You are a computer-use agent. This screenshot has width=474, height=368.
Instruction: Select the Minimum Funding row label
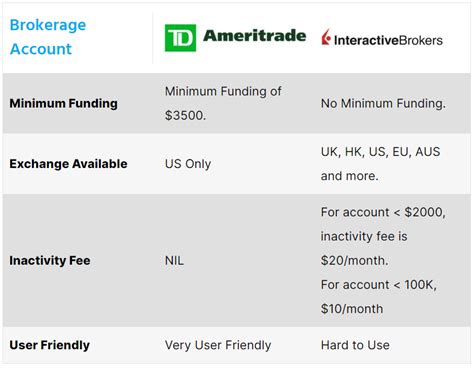coord(63,103)
